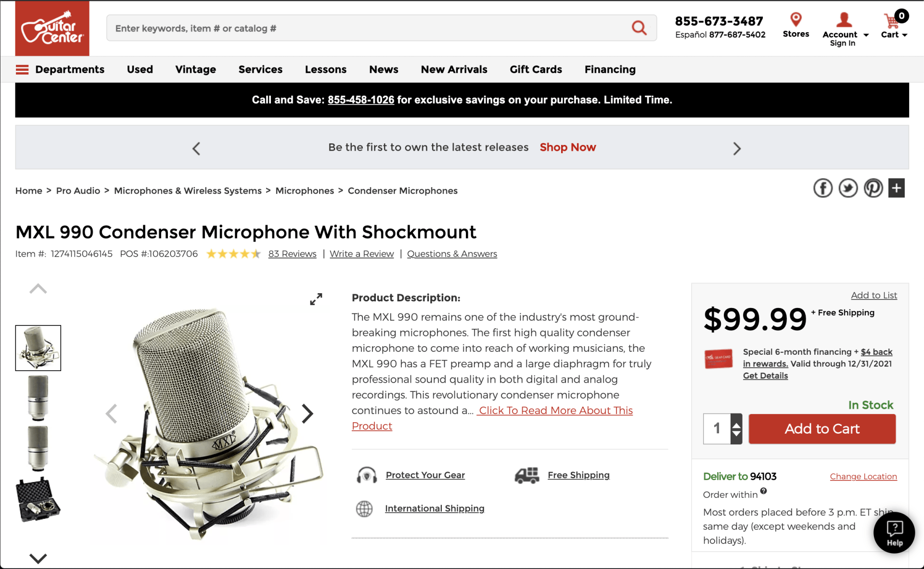
Task: Open the Stores location pin icon
Action: (796, 19)
